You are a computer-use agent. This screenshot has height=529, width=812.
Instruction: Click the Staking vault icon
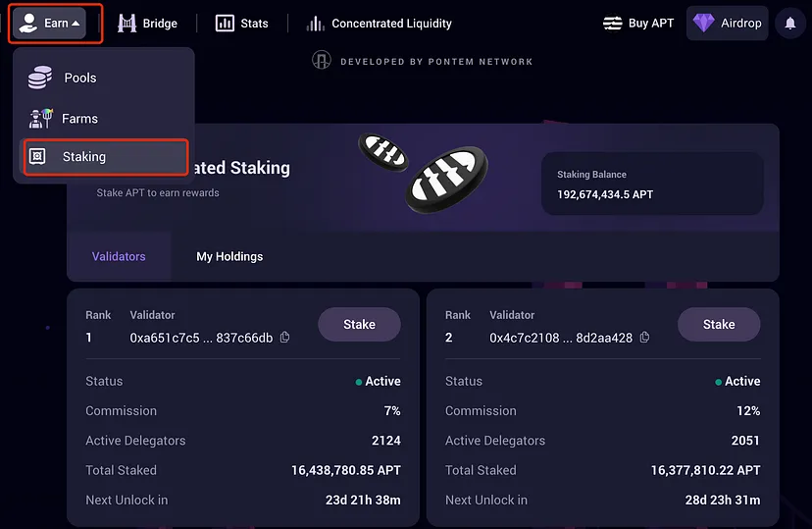coord(37,156)
